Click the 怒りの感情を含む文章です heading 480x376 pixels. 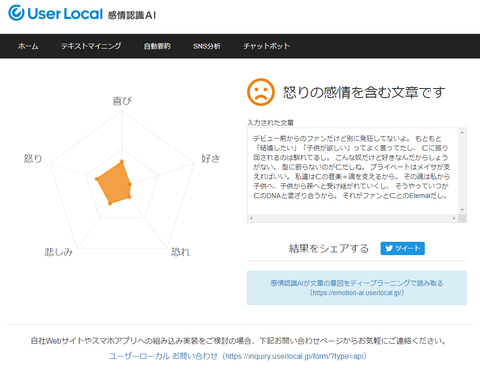coord(364,92)
